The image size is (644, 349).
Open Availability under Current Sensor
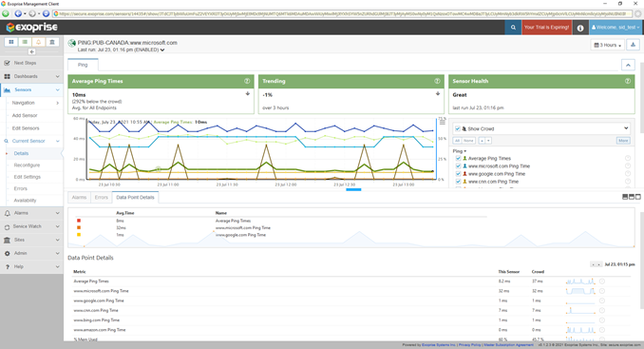(x=25, y=201)
